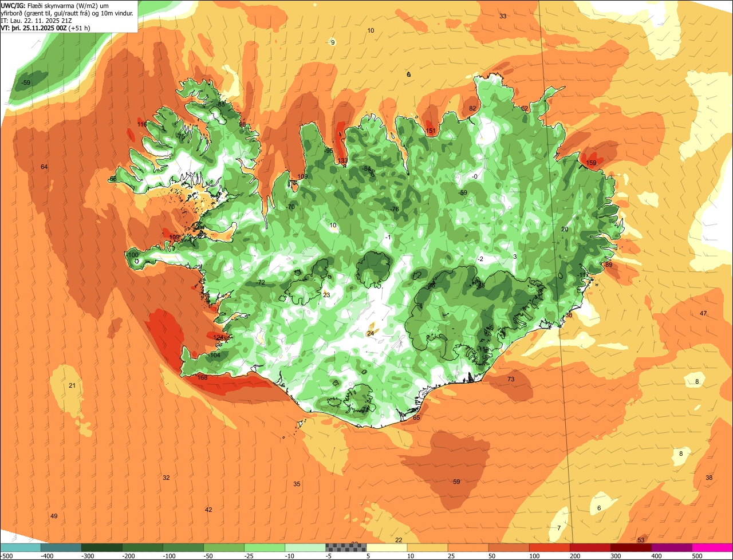The height and width of the screenshot is (560, 733).
Task: Click the value 104 on the southwest peninsula
Action: coord(215,356)
